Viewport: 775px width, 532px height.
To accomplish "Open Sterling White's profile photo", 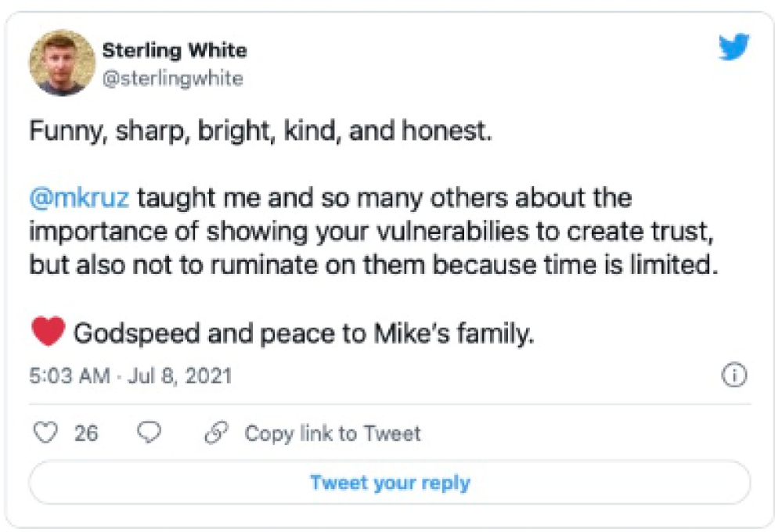I will click(62, 63).
